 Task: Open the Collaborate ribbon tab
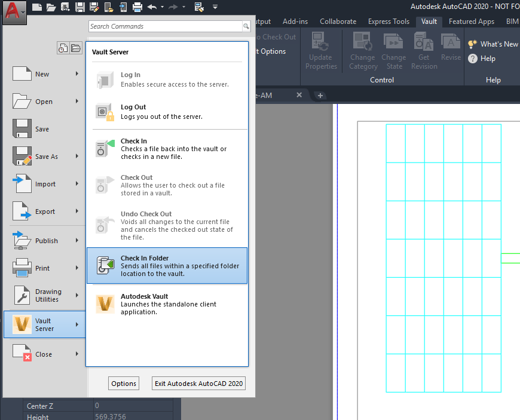pyautogui.click(x=338, y=21)
